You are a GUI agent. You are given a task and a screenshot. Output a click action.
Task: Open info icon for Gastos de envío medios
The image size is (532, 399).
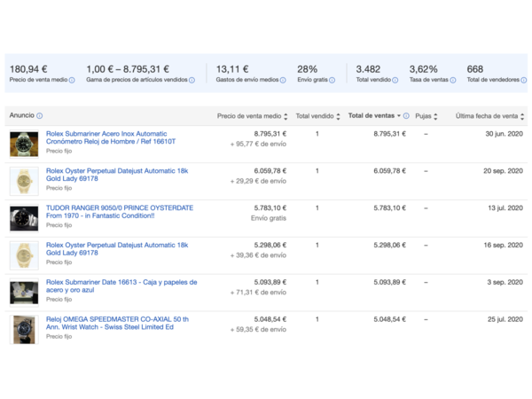283,80
